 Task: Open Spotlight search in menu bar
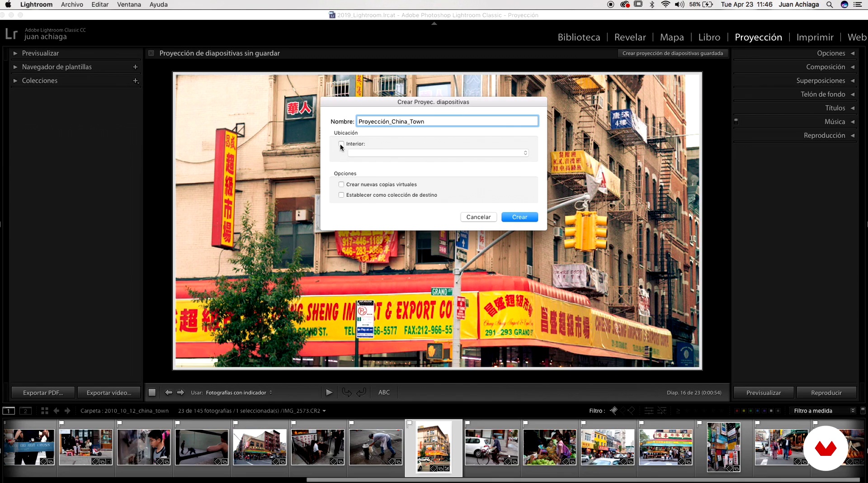coord(830,5)
